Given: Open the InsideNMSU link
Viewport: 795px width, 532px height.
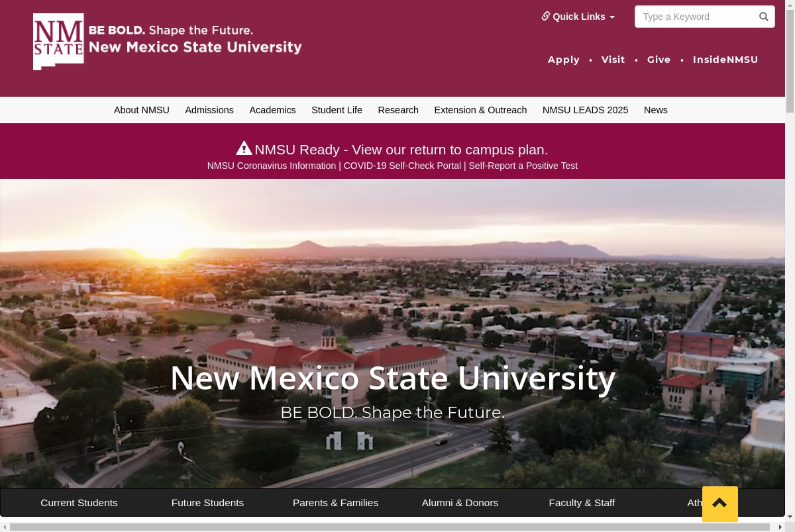Looking at the screenshot, I should point(725,60).
